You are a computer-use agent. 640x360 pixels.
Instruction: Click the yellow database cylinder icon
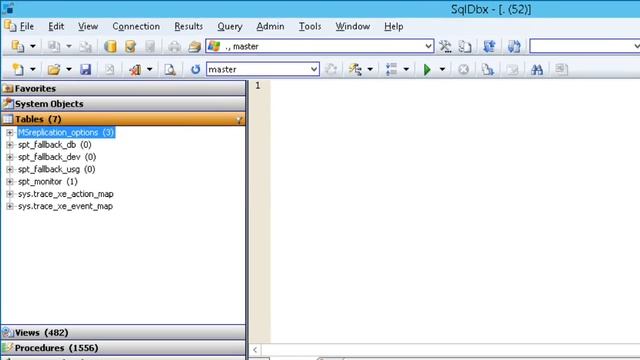tap(110, 47)
